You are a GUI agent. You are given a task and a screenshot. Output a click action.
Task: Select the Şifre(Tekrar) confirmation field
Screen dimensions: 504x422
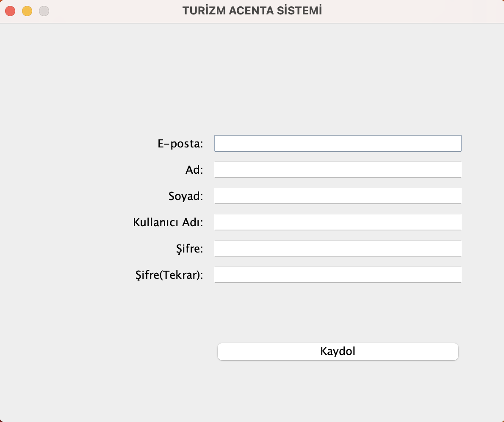click(338, 275)
